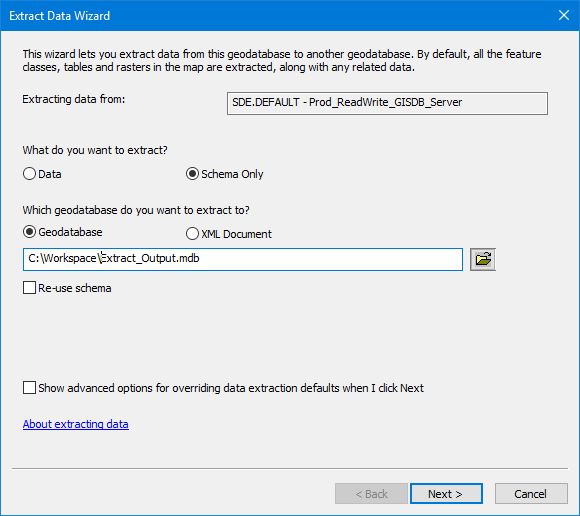Select the Data extraction radio button
Viewport: 580px width, 516px height.
click(29, 173)
